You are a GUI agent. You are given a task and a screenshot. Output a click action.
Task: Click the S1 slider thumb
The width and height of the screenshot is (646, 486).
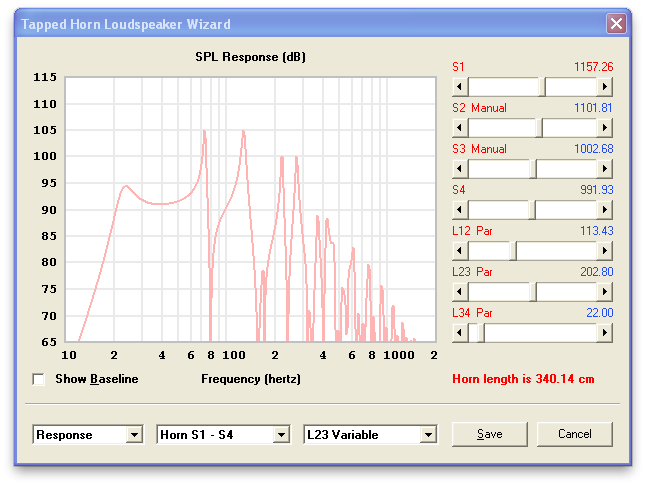point(542,87)
